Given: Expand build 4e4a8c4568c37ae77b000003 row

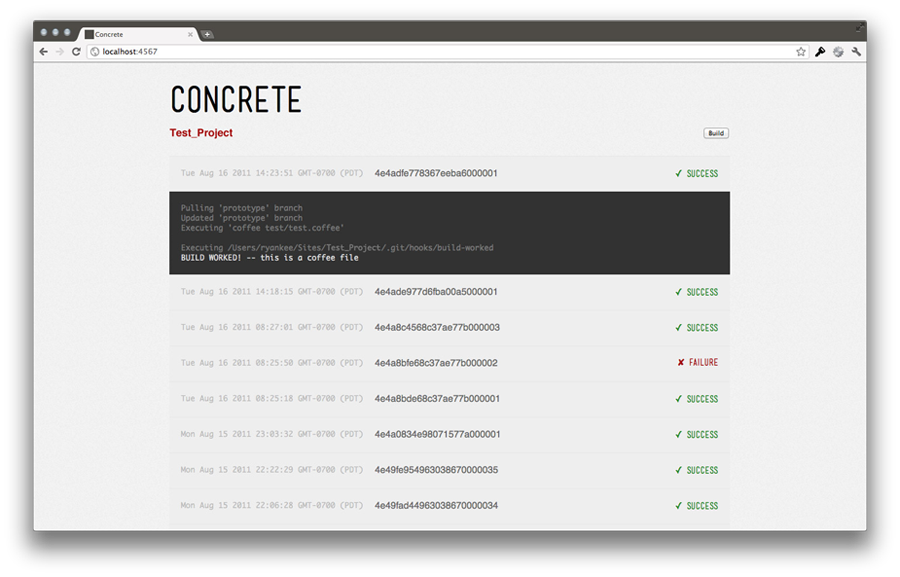Looking at the screenshot, I should pyautogui.click(x=436, y=328).
